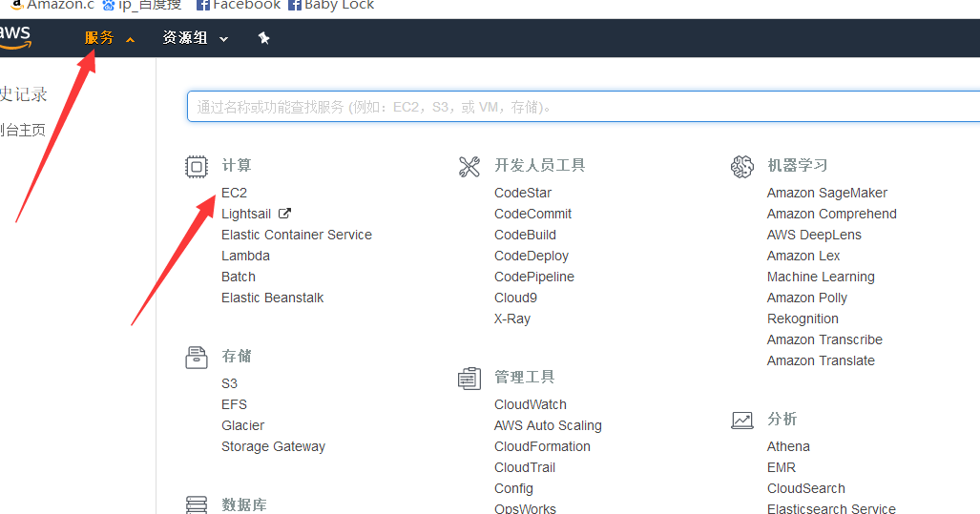Click the Developer Tools (开发人员工具) wrench icon
The width and height of the screenshot is (980, 514).
(469, 167)
